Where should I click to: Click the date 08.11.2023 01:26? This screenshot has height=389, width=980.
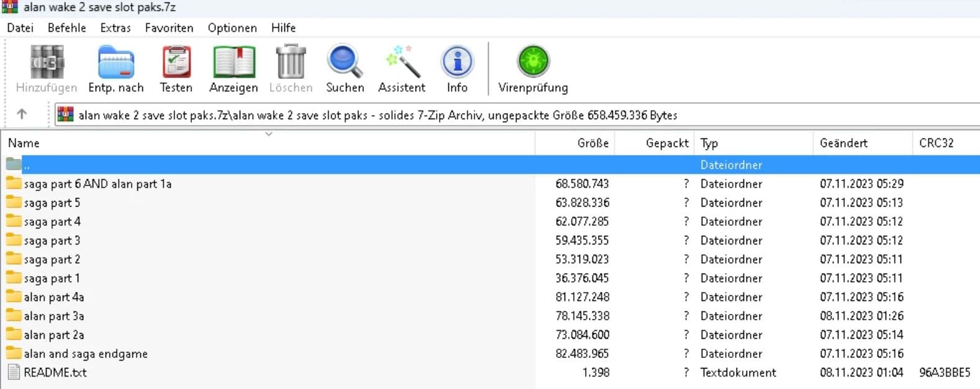click(x=861, y=316)
